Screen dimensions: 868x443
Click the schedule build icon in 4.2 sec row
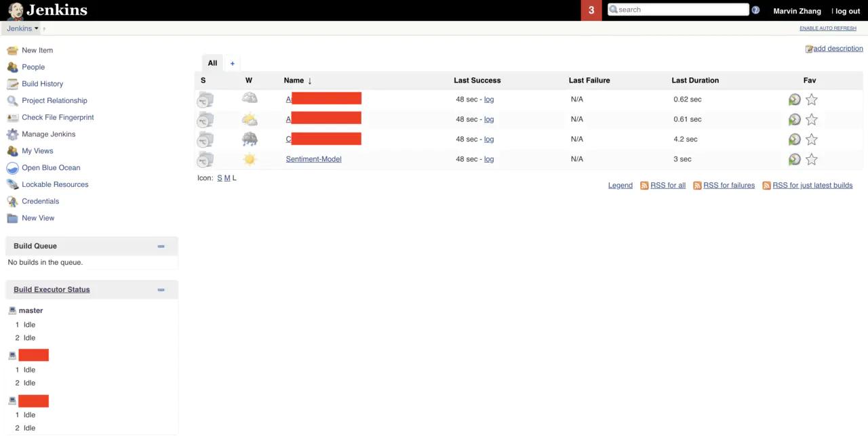click(x=794, y=140)
